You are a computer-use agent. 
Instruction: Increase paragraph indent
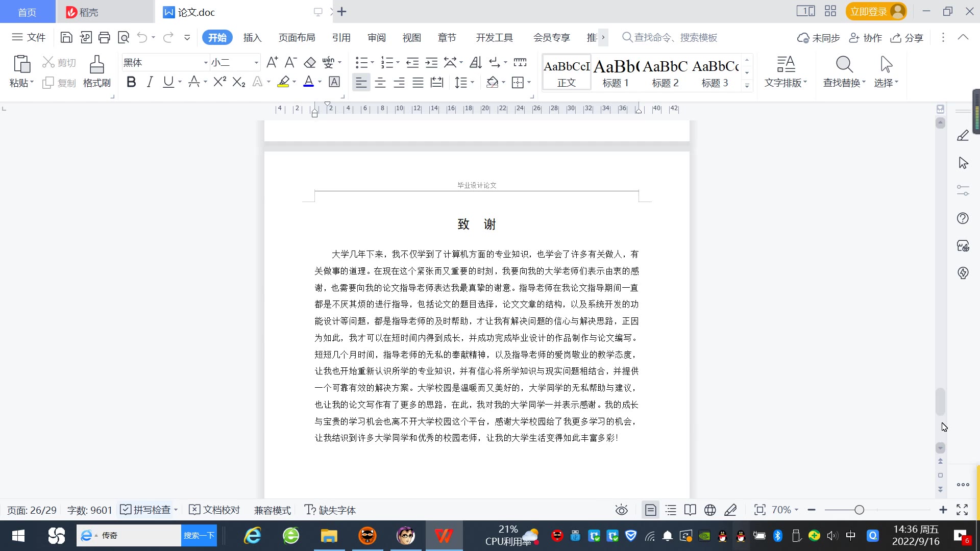click(432, 62)
